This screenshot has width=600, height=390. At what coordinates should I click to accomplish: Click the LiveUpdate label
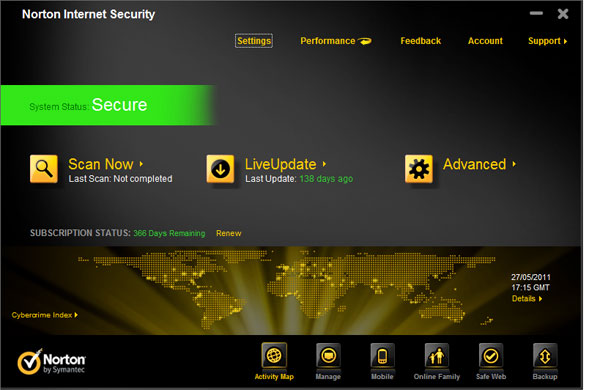(280, 165)
